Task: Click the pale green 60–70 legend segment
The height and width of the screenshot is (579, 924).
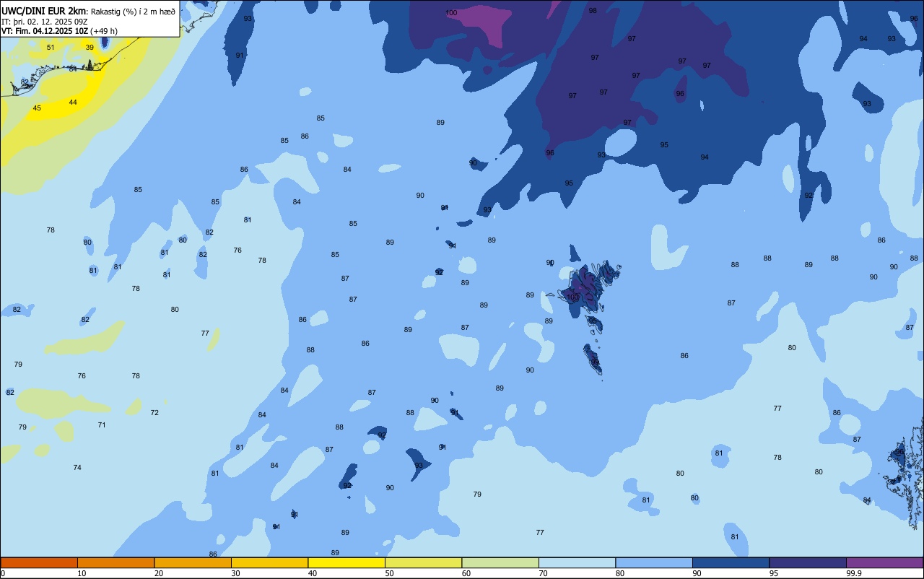Action: [500, 562]
